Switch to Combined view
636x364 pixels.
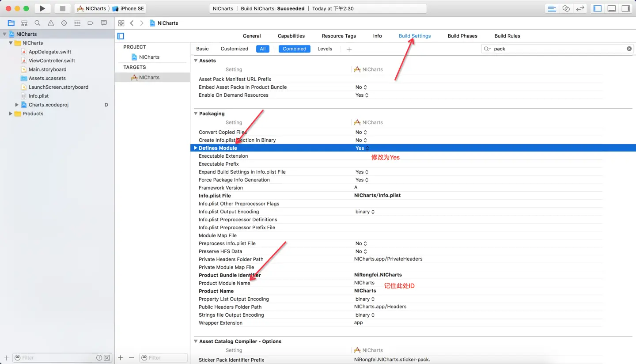(x=295, y=49)
